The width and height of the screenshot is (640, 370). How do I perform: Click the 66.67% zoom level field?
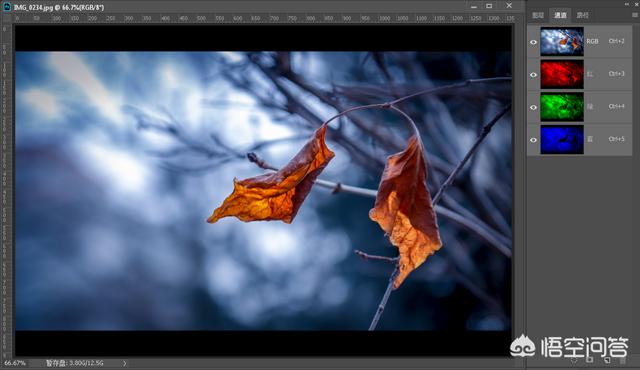point(15,363)
